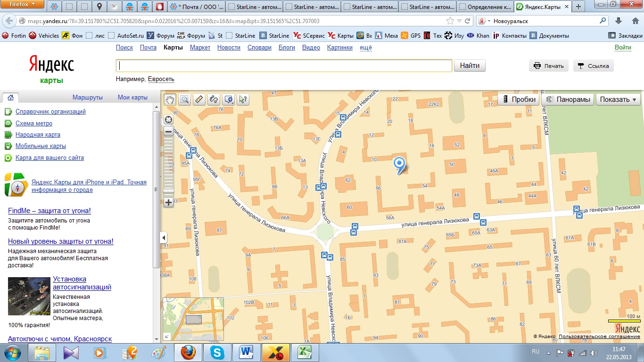The height and width of the screenshot is (362, 644).
Task: Open the Справочник организаций link
Action: click(x=50, y=112)
